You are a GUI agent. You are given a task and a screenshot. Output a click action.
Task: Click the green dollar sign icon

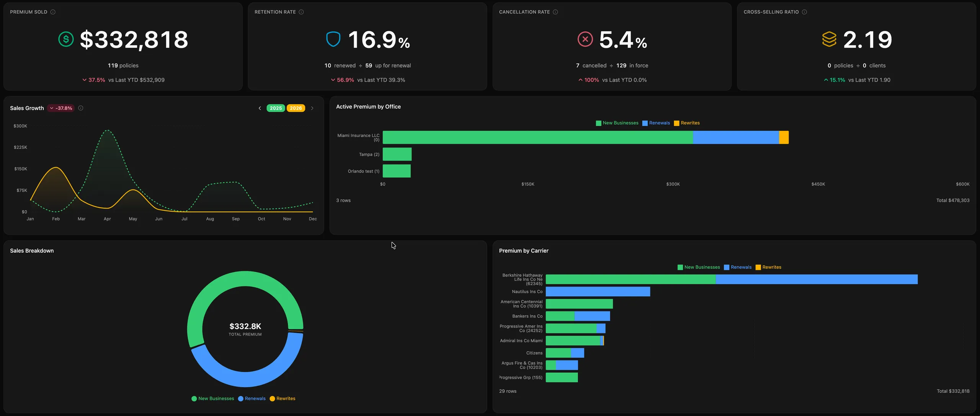tap(66, 39)
